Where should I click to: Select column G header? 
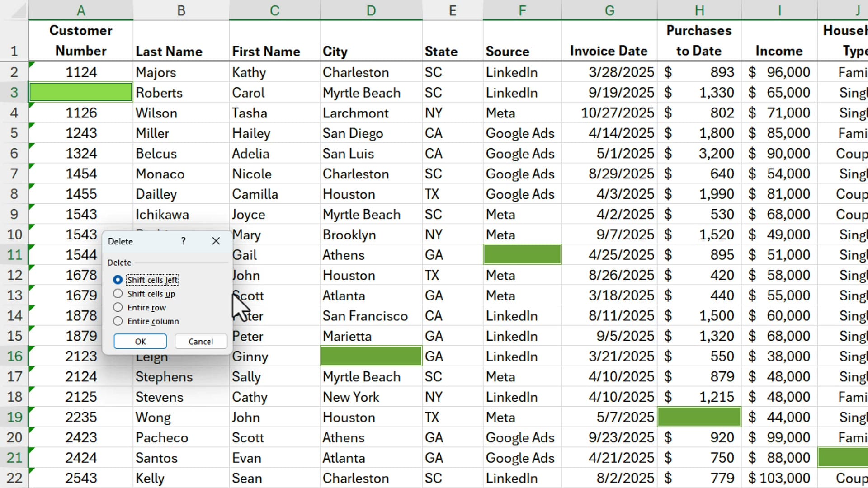(x=609, y=10)
